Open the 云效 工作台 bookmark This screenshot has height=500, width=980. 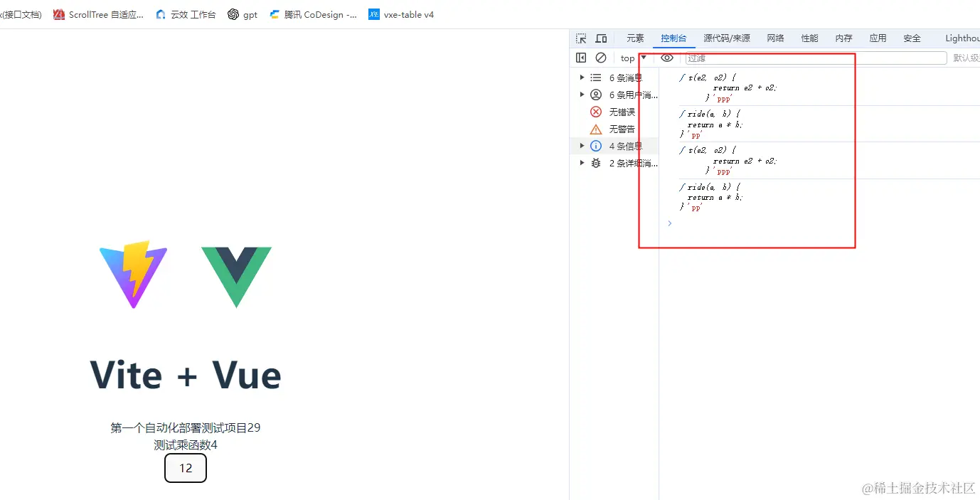[185, 14]
